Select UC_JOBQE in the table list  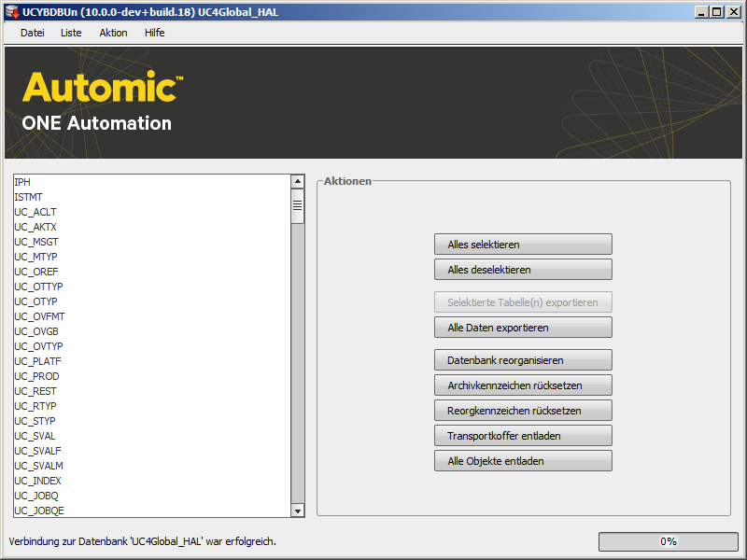(x=152, y=511)
